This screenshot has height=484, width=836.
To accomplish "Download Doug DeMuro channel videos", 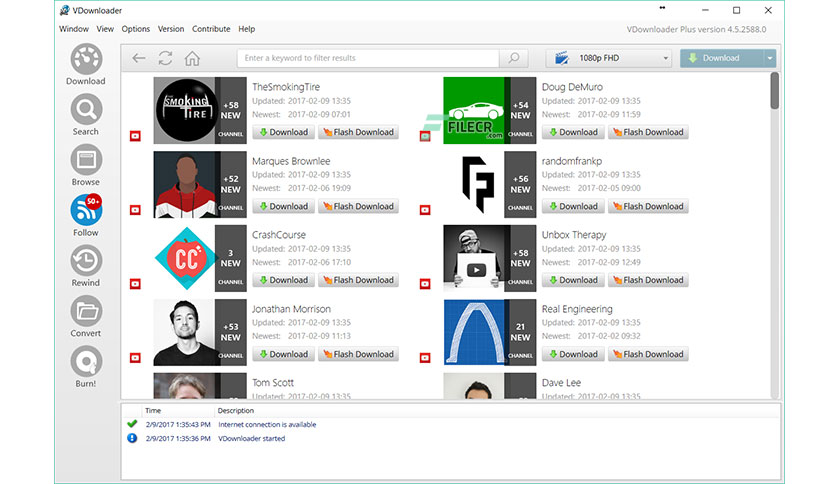I will coord(573,132).
